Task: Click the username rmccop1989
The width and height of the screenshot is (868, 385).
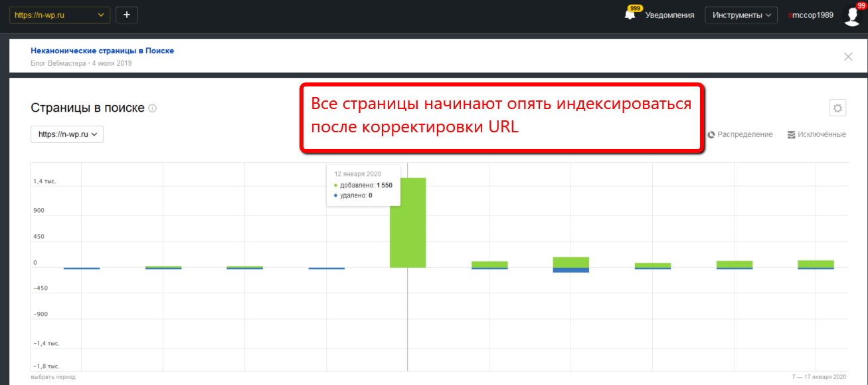Action: 810,15
